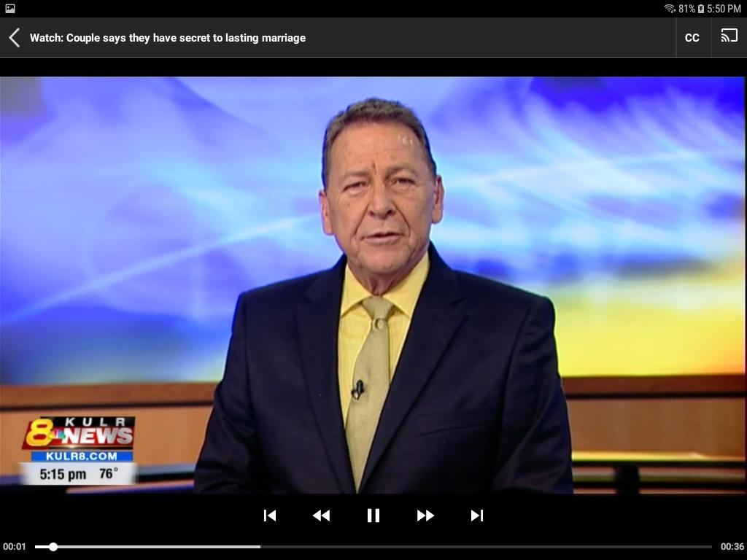This screenshot has width=747, height=560.
Task: Rewind the video
Action: (x=321, y=516)
